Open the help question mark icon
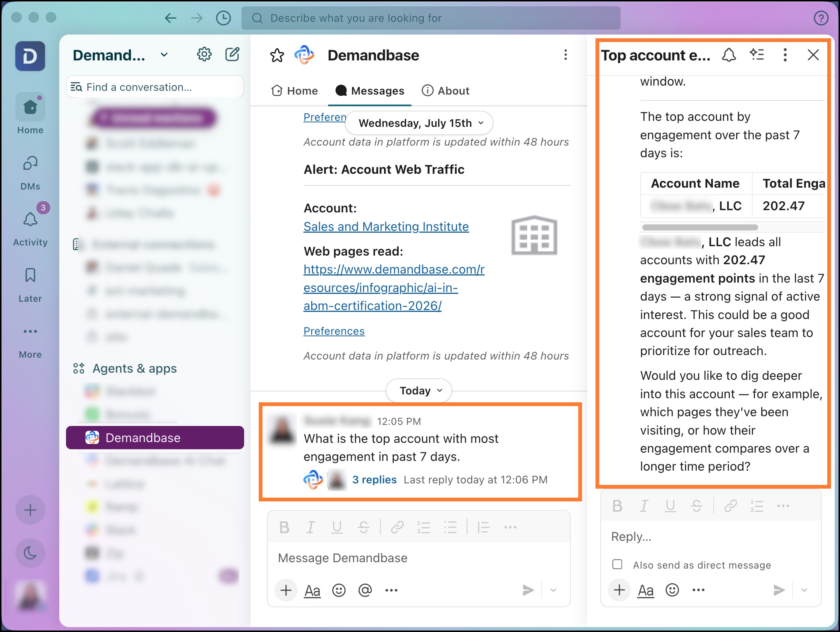The image size is (840, 632). point(820,18)
